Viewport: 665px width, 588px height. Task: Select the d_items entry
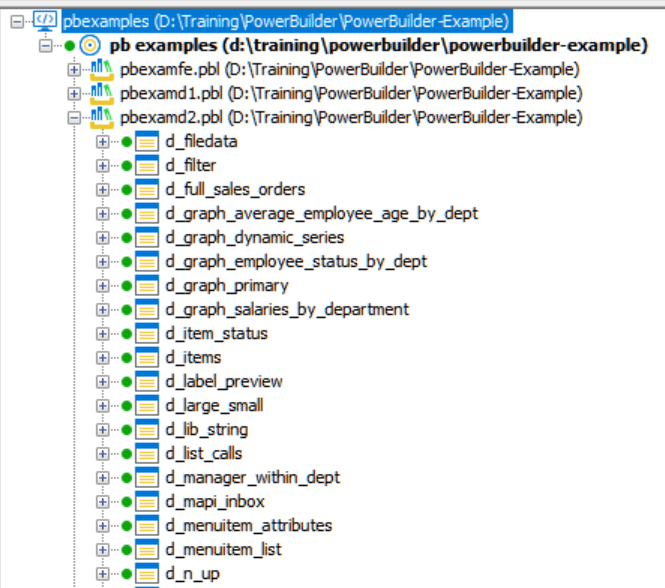click(x=193, y=358)
